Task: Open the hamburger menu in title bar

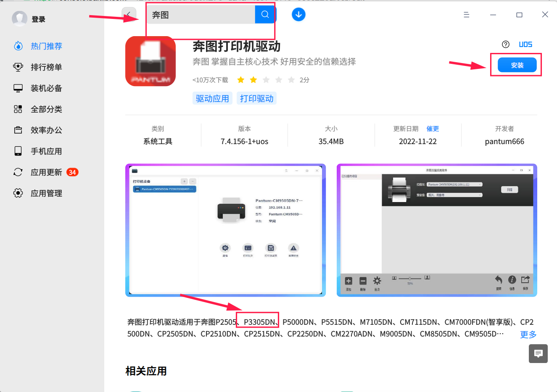Action: click(466, 15)
